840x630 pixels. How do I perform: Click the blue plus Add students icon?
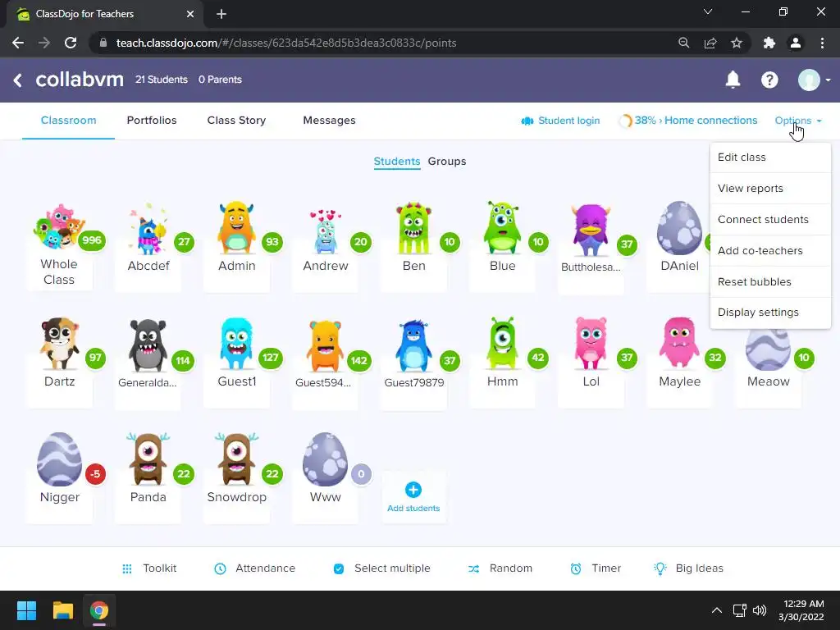413,490
